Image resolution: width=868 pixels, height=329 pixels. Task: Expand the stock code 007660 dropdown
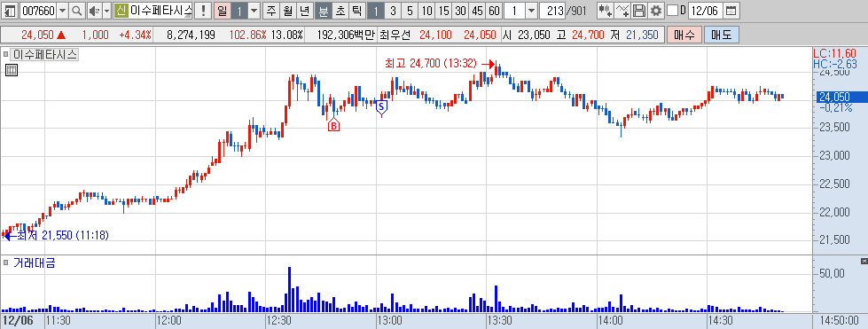63,11
